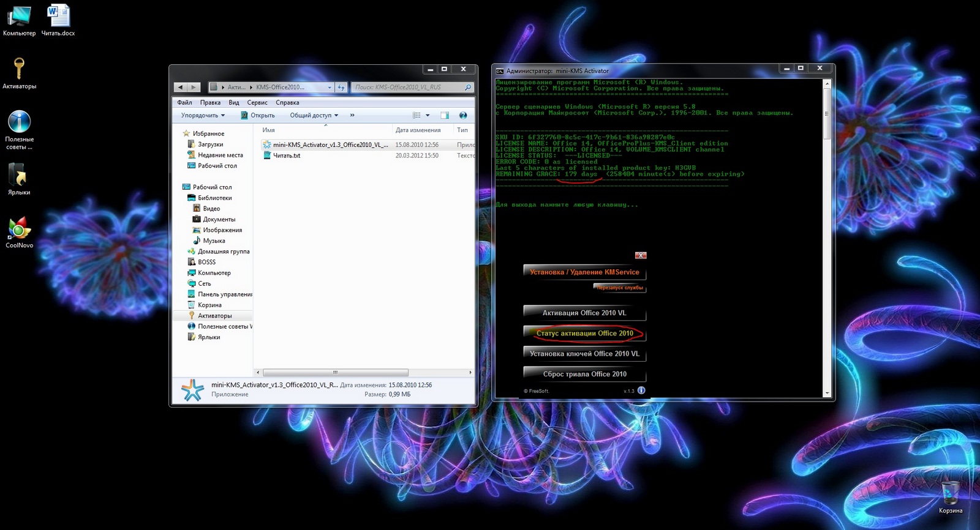Open the Справка menu
This screenshot has height=530, width=980.
coord(287,103)
